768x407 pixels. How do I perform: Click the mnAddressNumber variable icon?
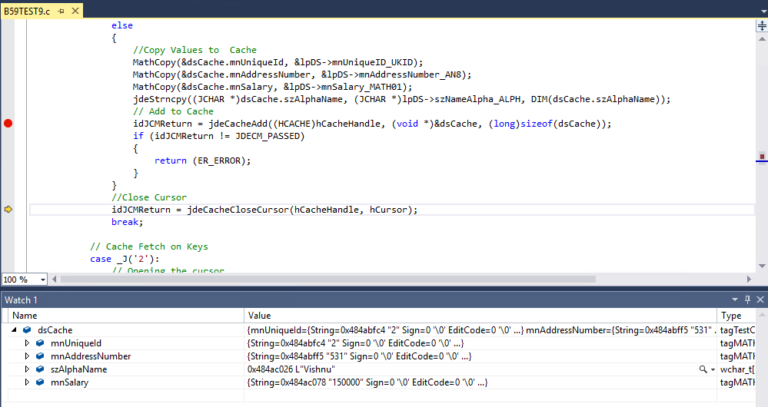click(x=40, y=356)
